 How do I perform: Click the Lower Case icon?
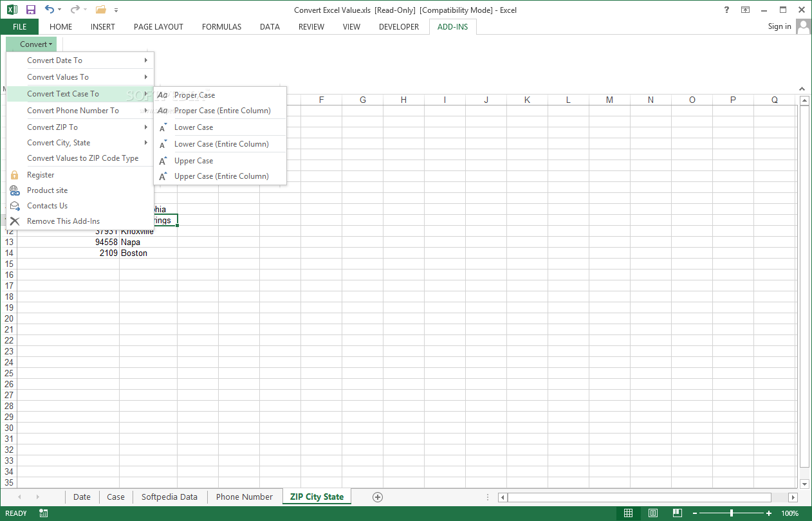[163, 127]
